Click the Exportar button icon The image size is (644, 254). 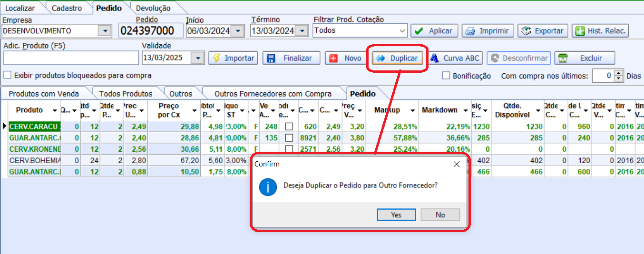point(526,31)
